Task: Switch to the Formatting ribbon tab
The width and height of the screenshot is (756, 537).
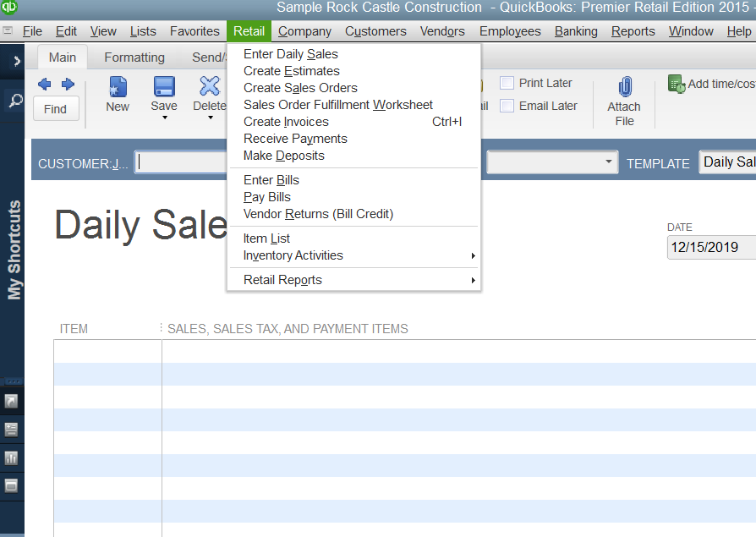Action: 134,57
